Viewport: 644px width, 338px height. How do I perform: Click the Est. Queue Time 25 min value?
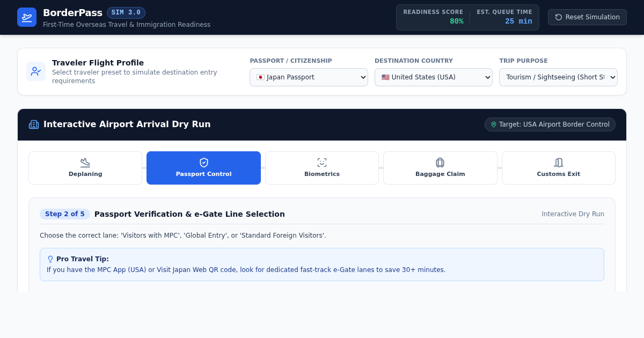coord(518,21)
